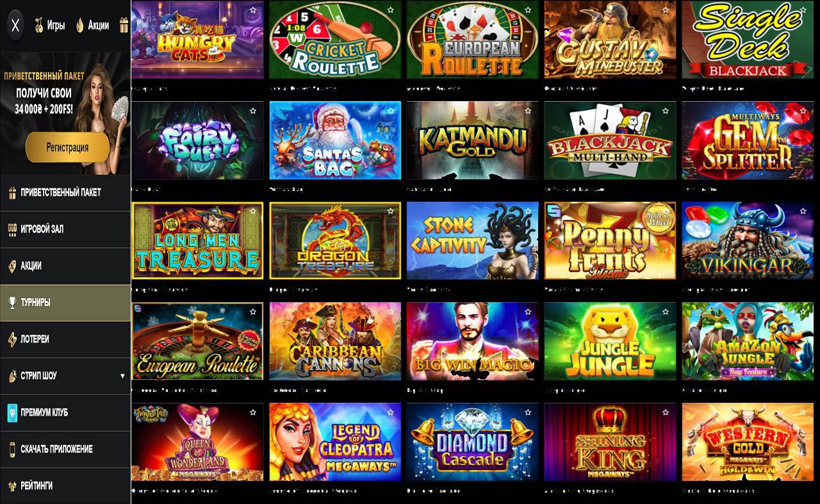820x504 pixels.
Task: Open Приветственный пакет menu item
Action: click(65, 192)
